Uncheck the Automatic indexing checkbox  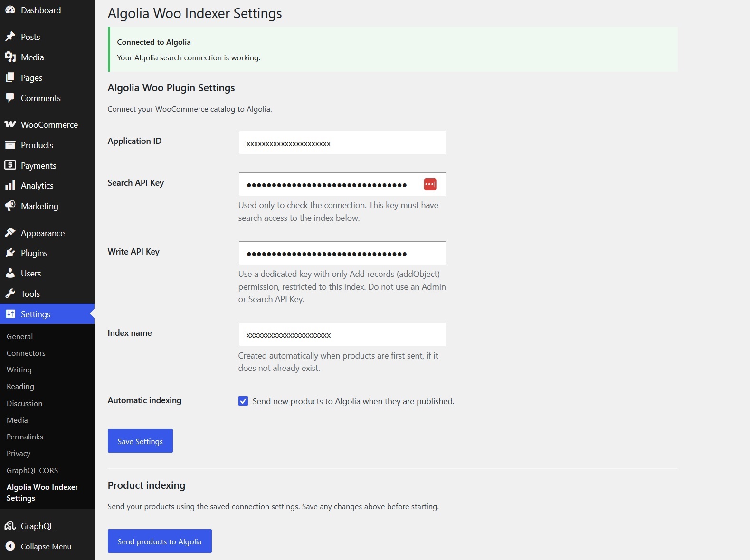click(x=243, y=401)
